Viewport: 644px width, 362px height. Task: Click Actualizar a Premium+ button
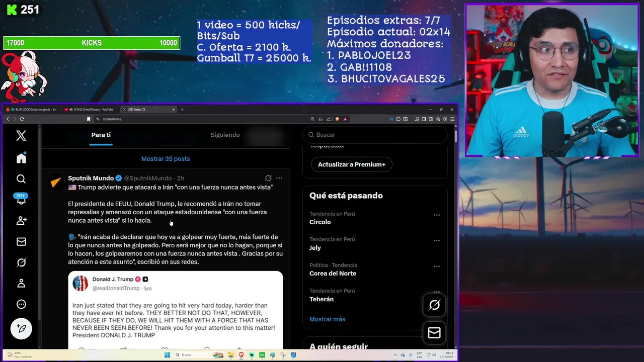pyautogui.click(x=352, y=164)
